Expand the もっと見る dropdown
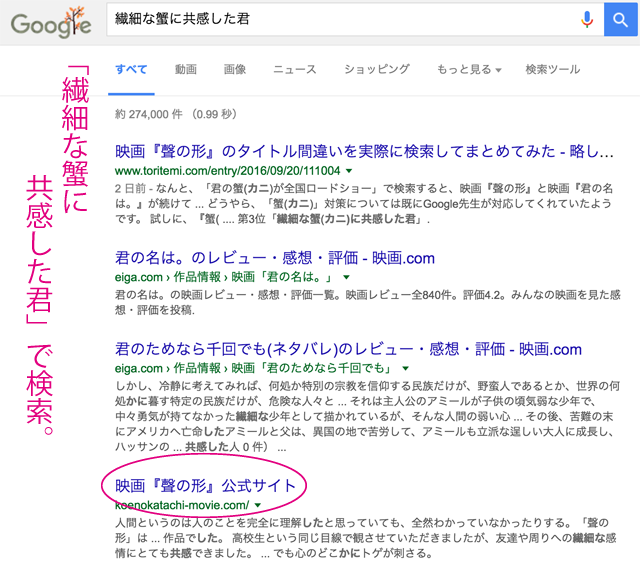 [x=469, y=69]
